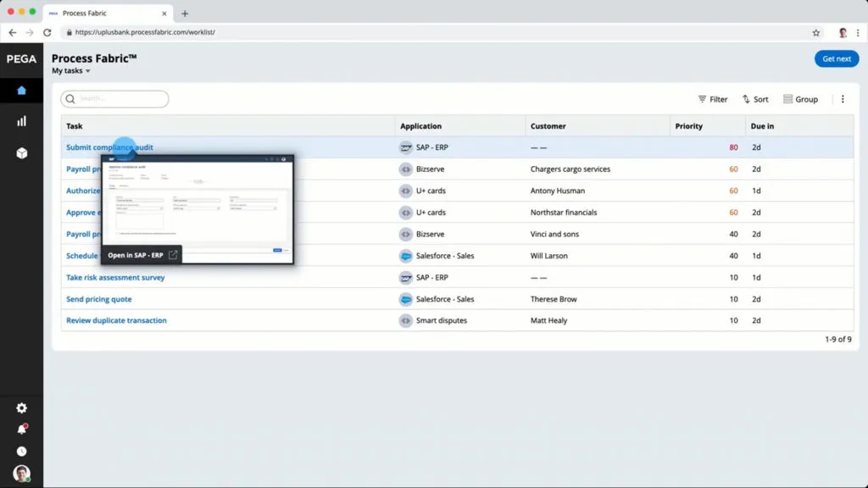Select the Process Fabric browser tab

click(108, 14)
